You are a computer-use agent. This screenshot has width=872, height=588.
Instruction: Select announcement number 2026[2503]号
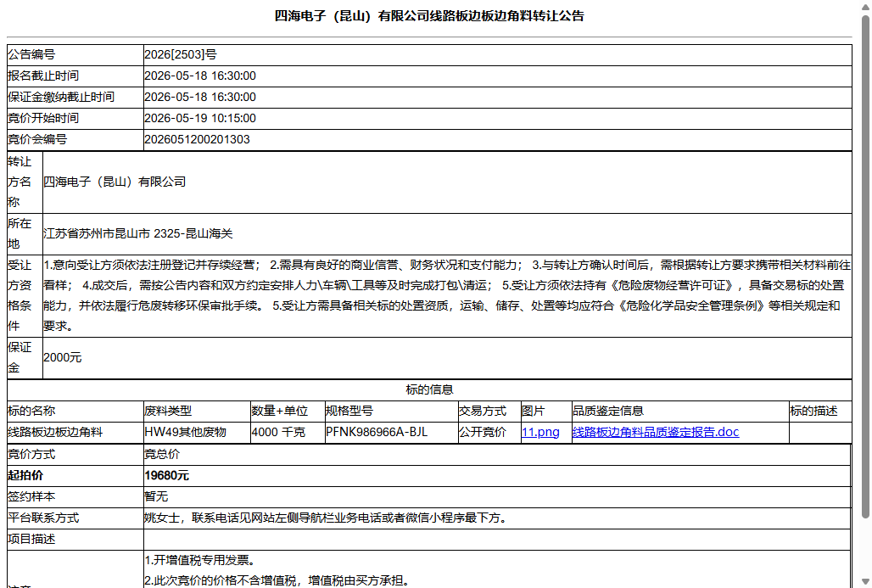pyautogui.click(x=180, y=54)
